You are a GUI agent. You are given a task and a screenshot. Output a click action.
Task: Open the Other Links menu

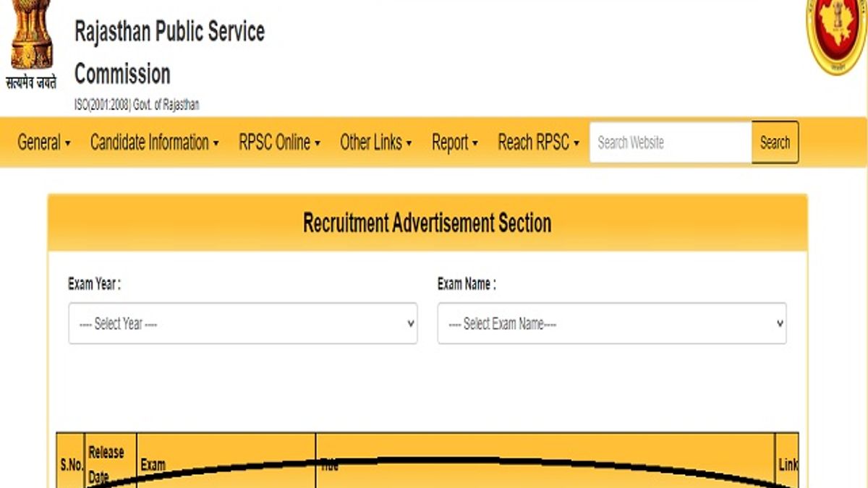pyautogui.click(x=376, y=142)
